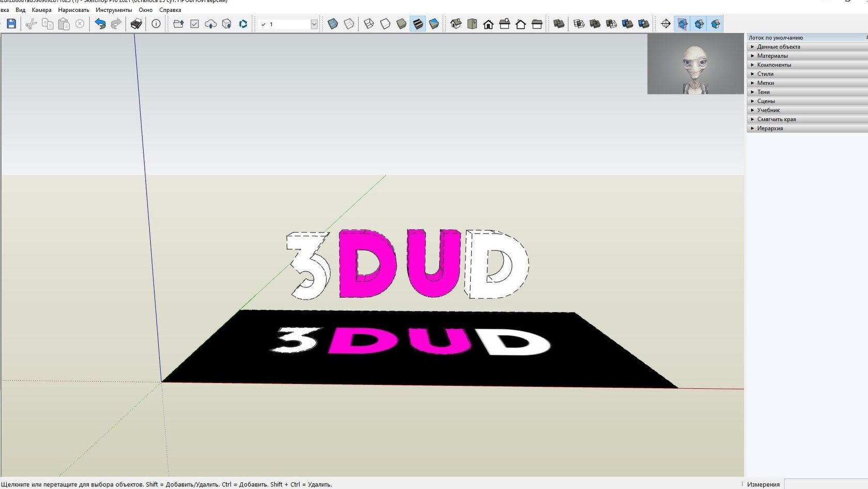Set camera to Back view
The image size is (868, 489).
point(521,24)
